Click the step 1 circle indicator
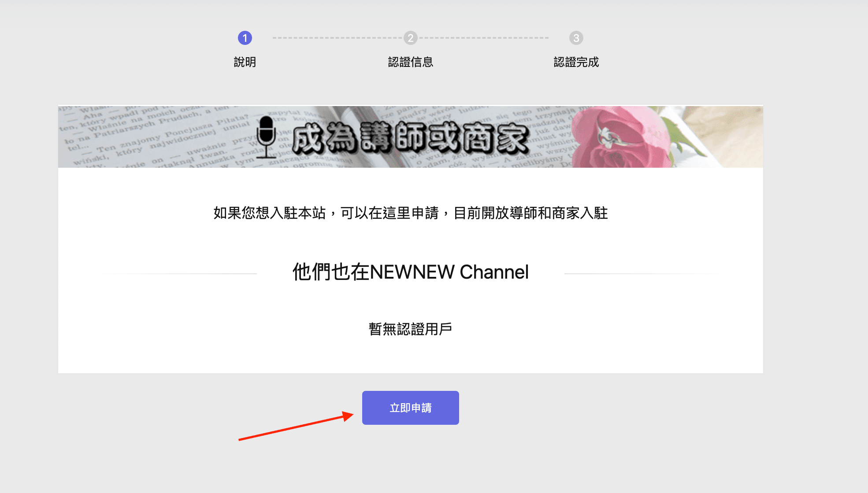868x493 pixels. pos(245,38)
